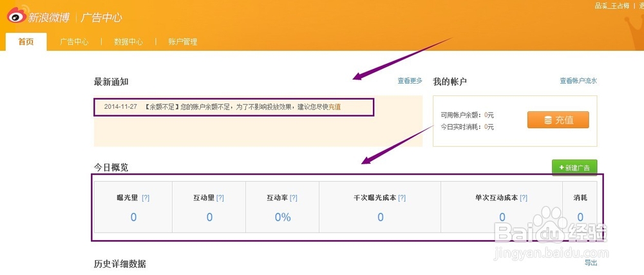Click the 历史详细数据 heading

point(120,264)
